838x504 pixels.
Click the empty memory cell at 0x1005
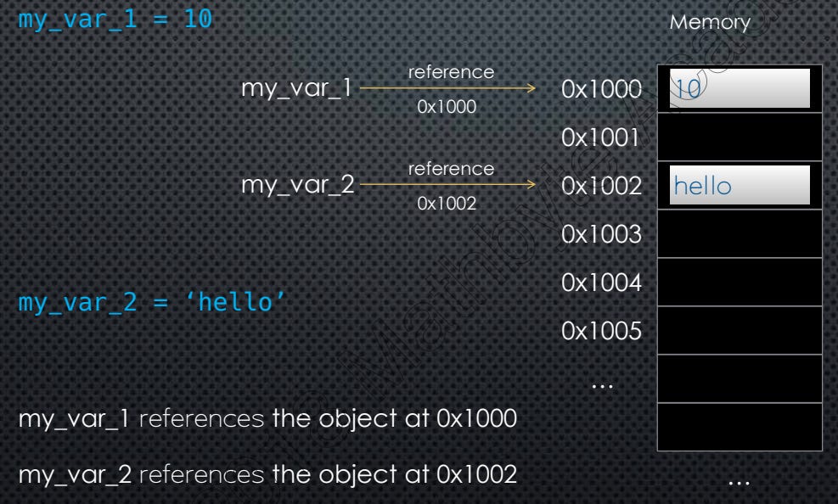pyautogui.click(x=740, y=330)
